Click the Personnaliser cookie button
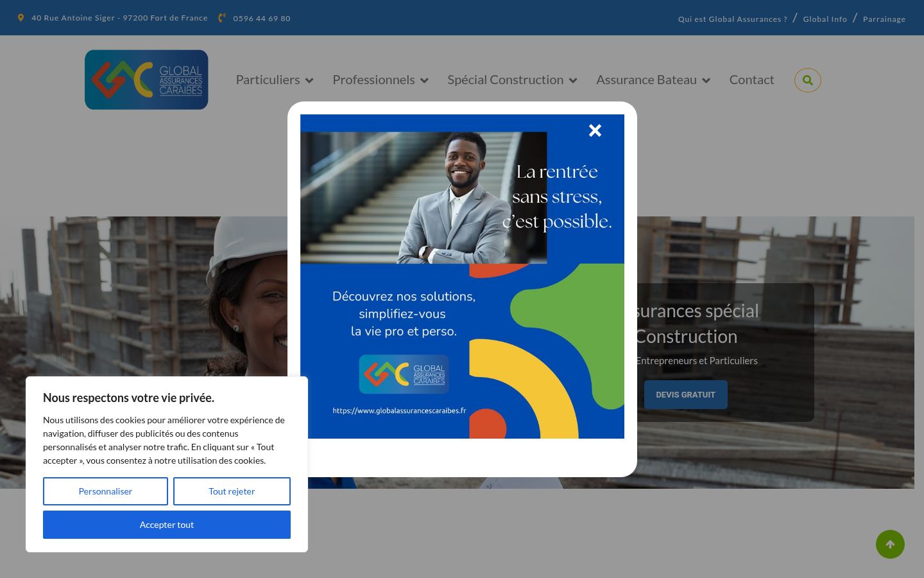The image size is (924, 578). pyautogui.click(x=105, y=491)
